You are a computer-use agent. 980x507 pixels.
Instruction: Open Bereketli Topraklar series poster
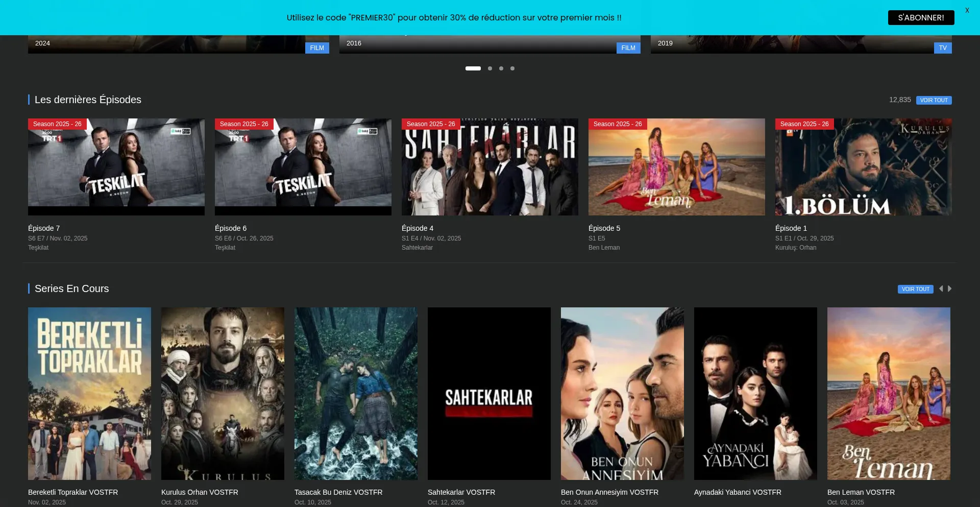(89, 393)
